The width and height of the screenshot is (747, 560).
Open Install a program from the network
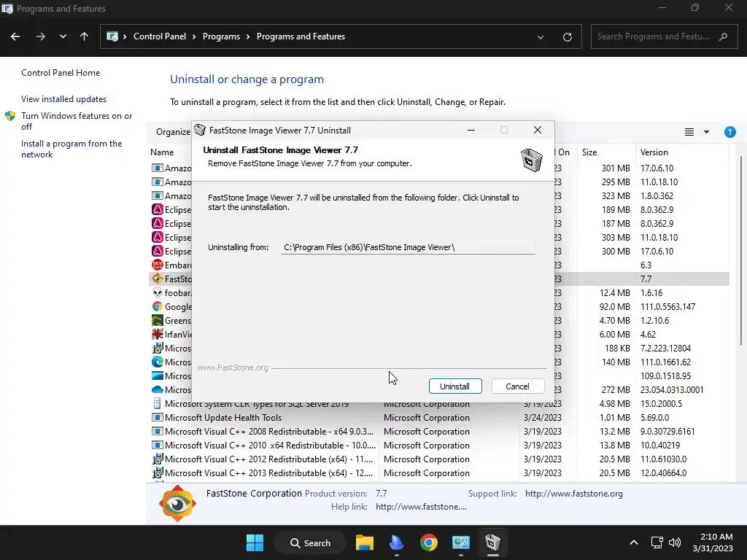pyautogui.click(x=71, y=149)
